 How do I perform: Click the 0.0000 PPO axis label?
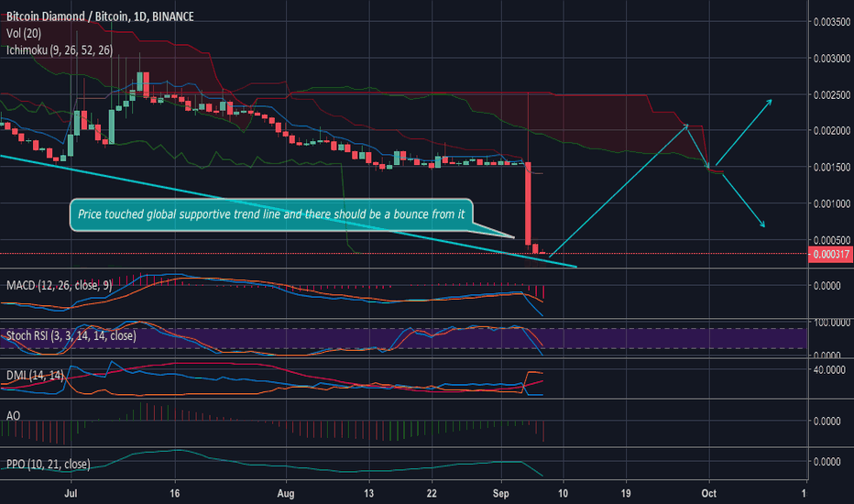(x=827, y=462)
